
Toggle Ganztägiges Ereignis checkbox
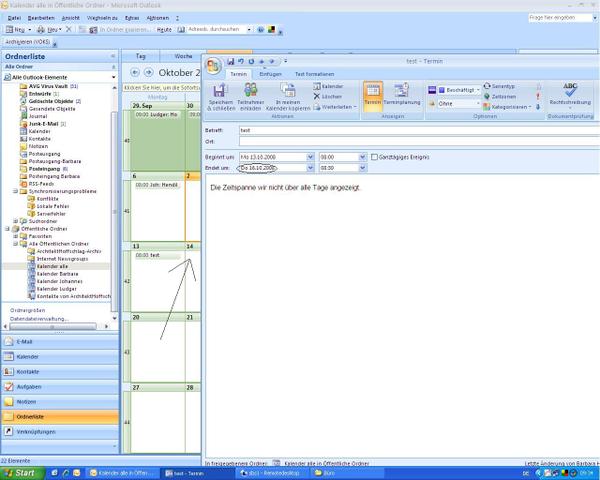coord(374,157)
